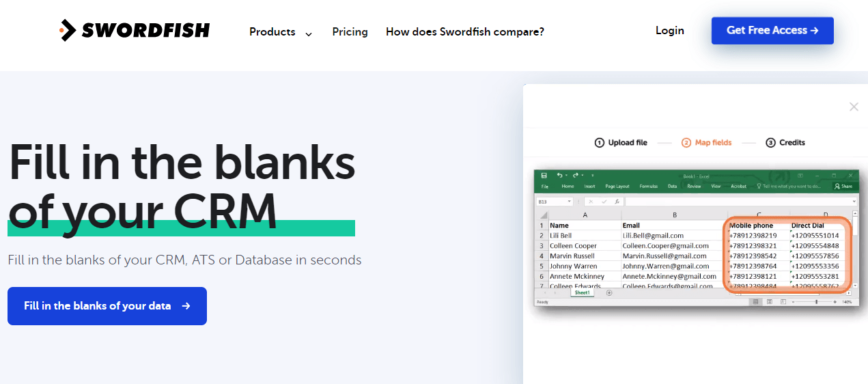
Task: Open the Name Box dropdown showing B13
Action: point(570,202)
